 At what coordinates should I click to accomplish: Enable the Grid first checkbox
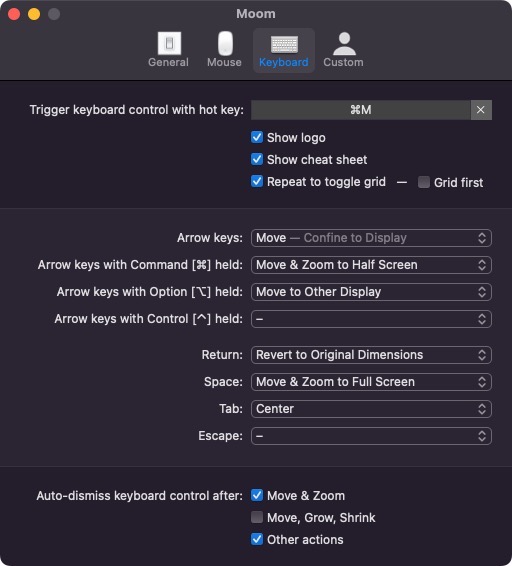pyautogui.click(x=424, y=182)
